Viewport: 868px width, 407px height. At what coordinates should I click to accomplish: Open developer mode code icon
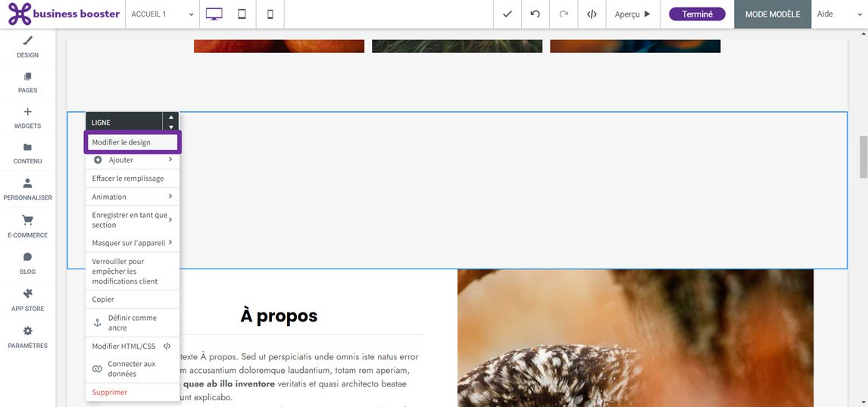pos(592,14)
